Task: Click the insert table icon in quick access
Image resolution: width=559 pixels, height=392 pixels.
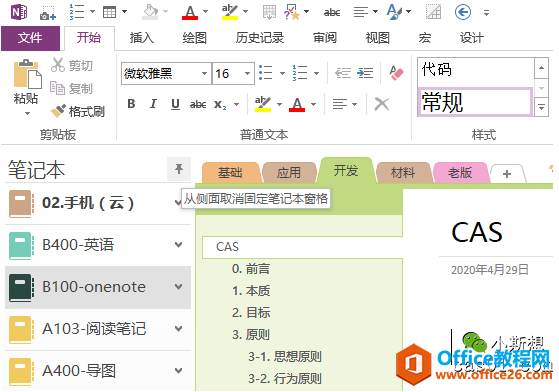Action: pos(109,12)
